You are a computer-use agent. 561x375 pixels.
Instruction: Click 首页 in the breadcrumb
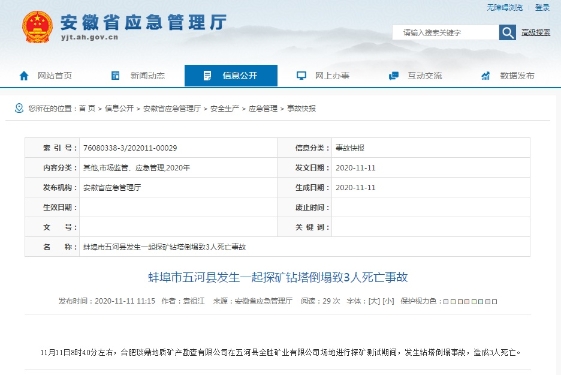87,108
